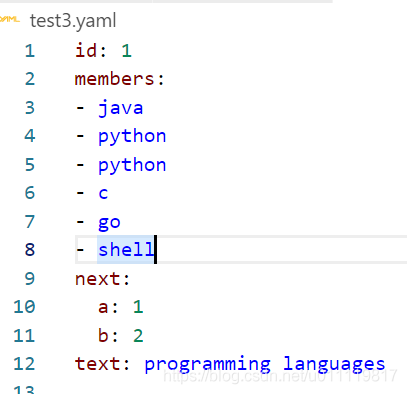Viewport: 407px width, 394px height.
Task: Click the word programming on line 12
Action: click(x=207, y=365)
